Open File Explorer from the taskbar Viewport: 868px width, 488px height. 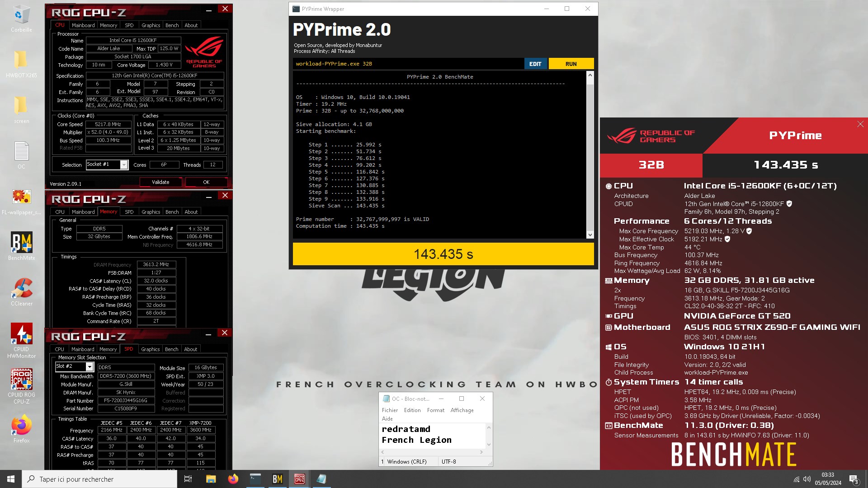click(211, 479)
